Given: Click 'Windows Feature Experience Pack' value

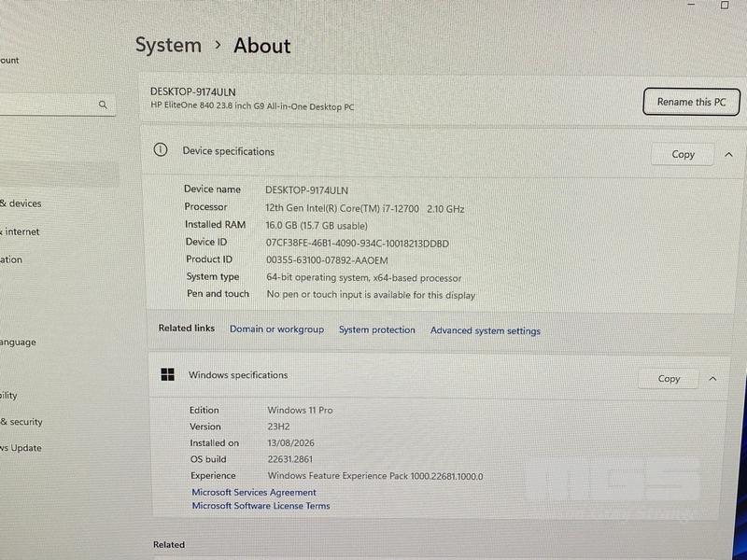Looking at the screenshot, I should (x=375, y=476).
